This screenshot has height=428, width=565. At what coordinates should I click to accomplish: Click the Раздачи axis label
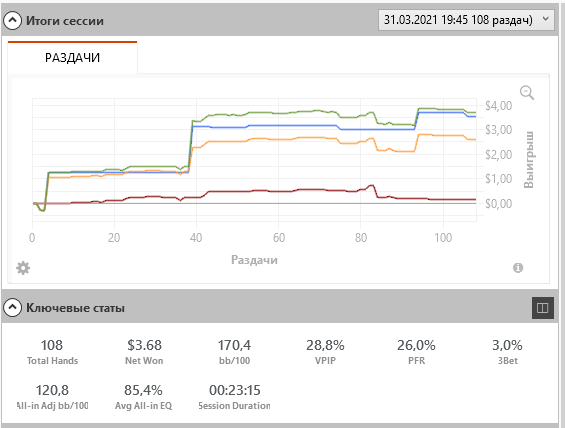(x=254, y=260)
